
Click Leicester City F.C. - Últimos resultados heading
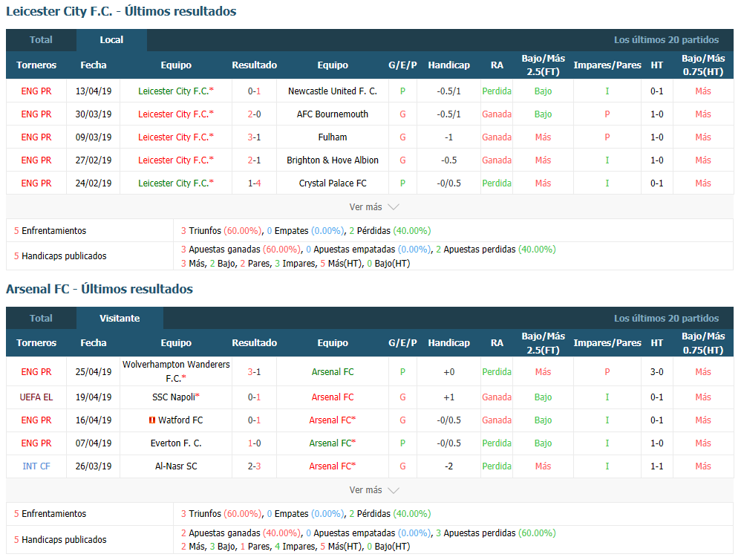(x=121, y=11)
